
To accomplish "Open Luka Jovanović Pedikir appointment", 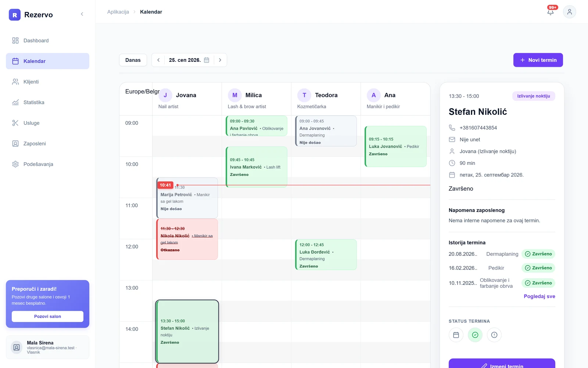I will pos(395,146).
